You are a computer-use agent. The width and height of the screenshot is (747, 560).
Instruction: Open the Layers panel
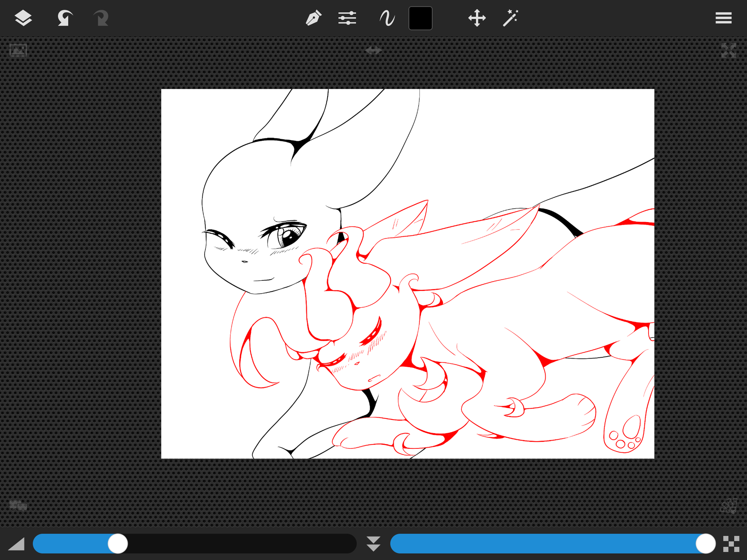23,18
